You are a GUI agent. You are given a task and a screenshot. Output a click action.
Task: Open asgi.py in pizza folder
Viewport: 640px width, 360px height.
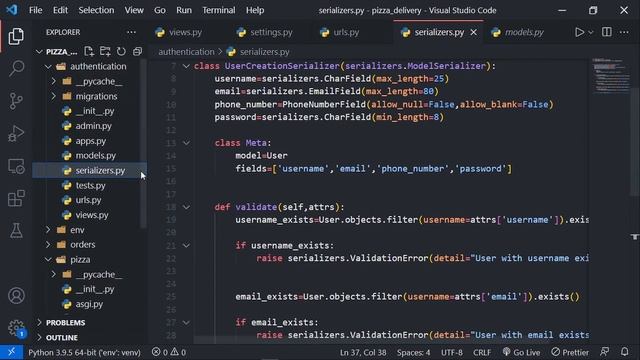click(89, 304)
